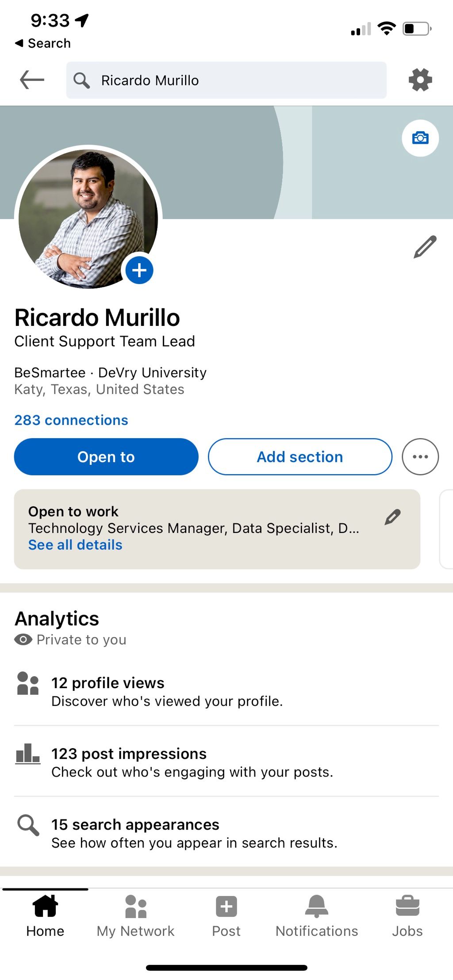The width and height of the screenshot is (453, 980).
Task: Switch to My Network tab
Action: coord(136,916)
